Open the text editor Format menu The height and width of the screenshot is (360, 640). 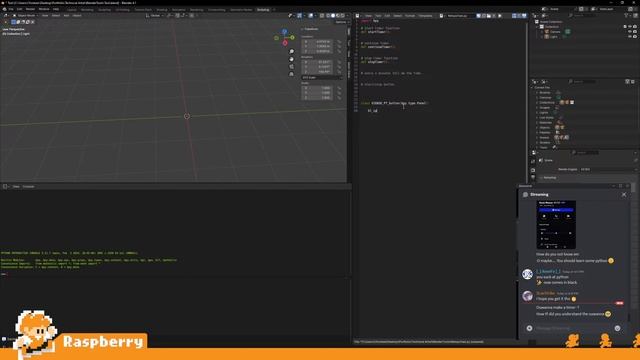coord(410,16)
